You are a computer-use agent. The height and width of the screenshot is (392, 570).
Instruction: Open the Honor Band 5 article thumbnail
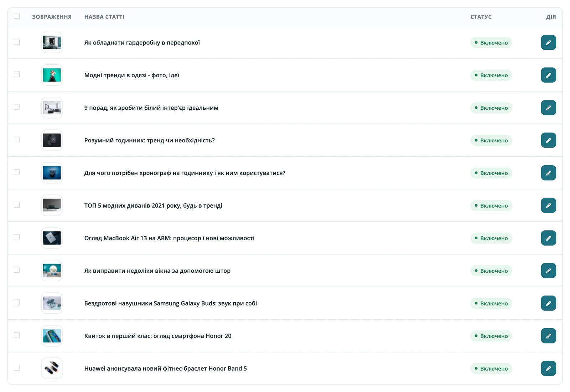[x=52, y=369]
